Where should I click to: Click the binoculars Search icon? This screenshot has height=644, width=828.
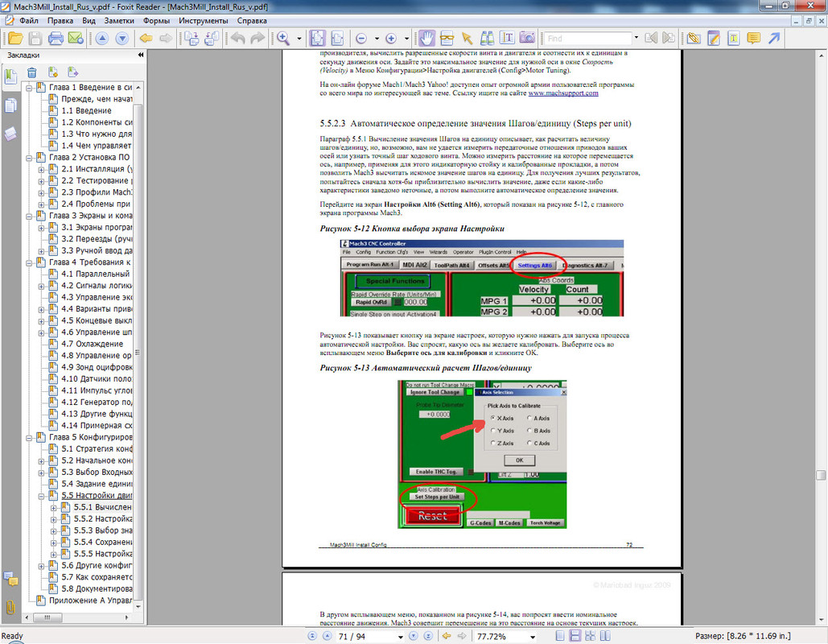coord(487,39)
